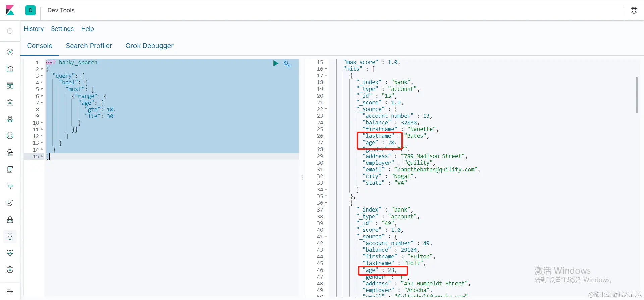Open the Recently viewed clock icon
This screenshot has height=300, width=644.
coord(10,31)
